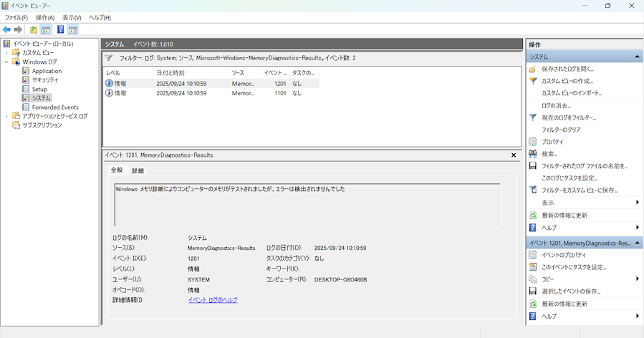The height and width of the screenshot is (338, 644).
Task: Expand the カスタム ビュー tree node
Action: click(6, 53)
